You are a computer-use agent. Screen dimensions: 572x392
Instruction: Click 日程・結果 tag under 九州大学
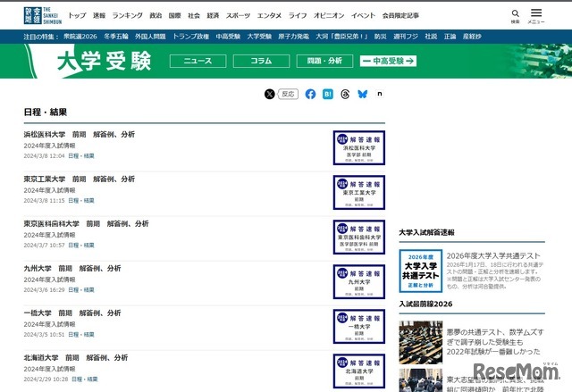tap(81, 290)
